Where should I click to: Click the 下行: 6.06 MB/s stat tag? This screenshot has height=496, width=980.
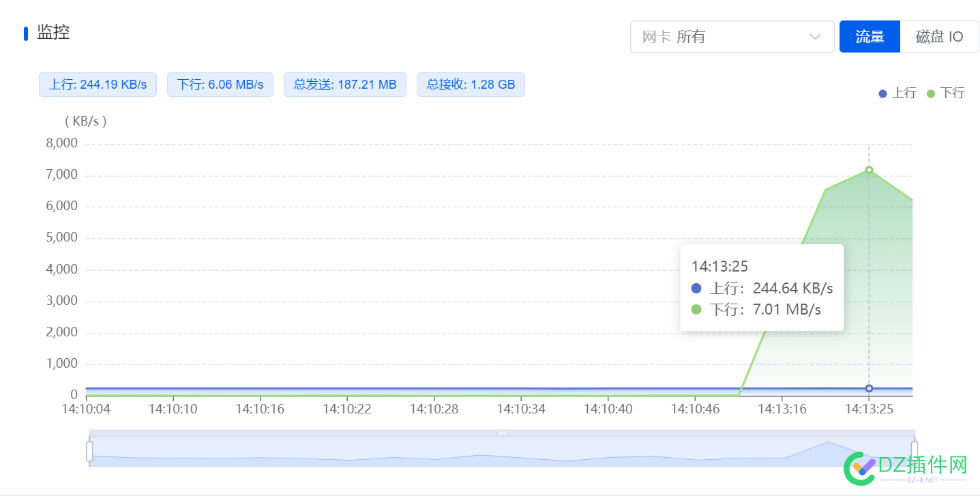[220, 85]
